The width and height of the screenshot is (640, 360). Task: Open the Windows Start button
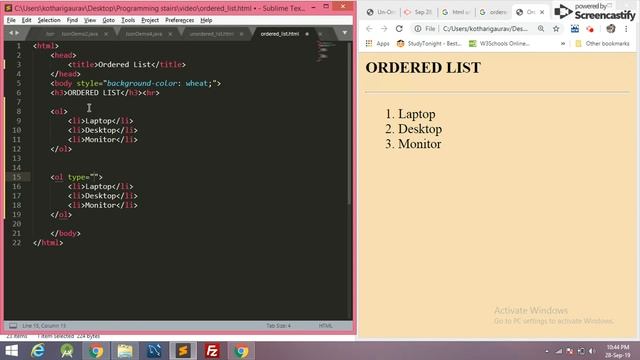(x=11, y=351)
